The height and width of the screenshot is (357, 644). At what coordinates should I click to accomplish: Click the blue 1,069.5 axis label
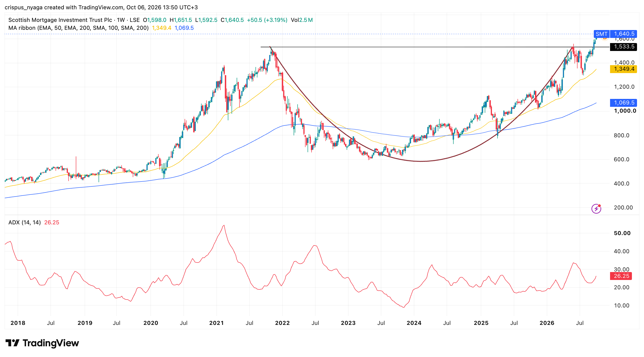click(x=624, y=103)
